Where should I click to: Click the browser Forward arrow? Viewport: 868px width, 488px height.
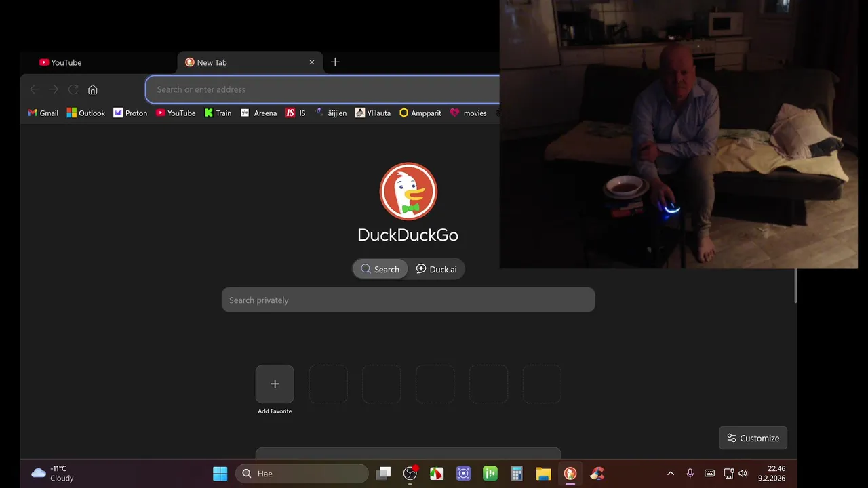54,89
